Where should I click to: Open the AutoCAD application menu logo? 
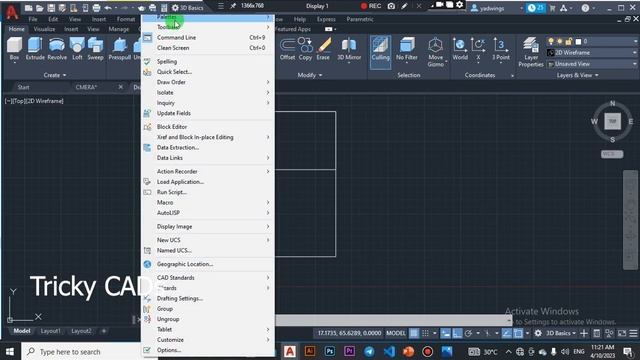[x=12, y=13]
